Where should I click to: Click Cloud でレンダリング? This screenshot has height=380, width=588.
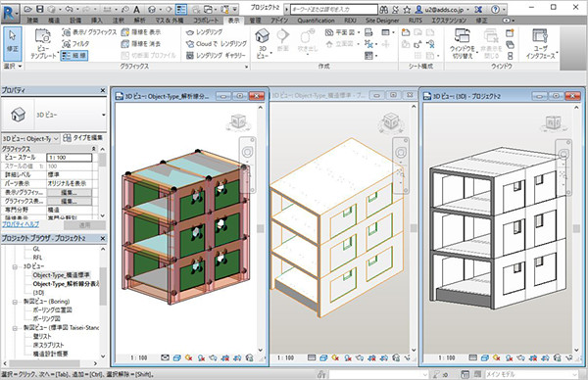click(x=217, y=44)
